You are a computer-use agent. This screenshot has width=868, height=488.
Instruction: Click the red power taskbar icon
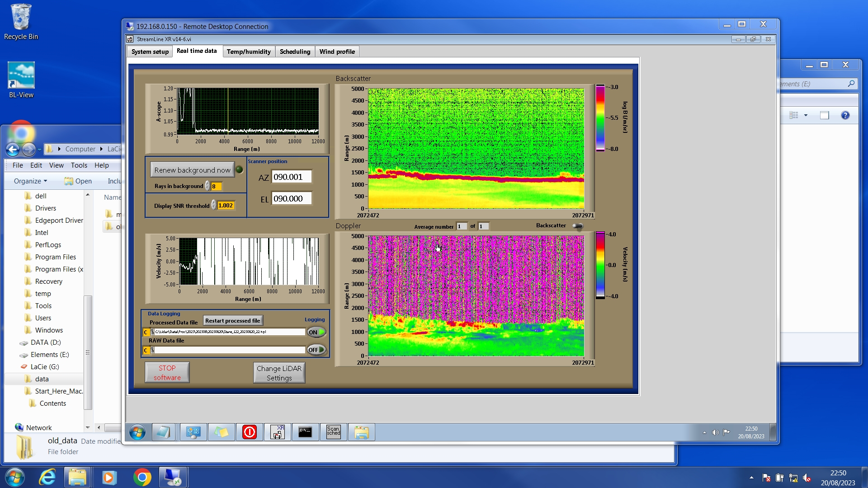[249, 432]
